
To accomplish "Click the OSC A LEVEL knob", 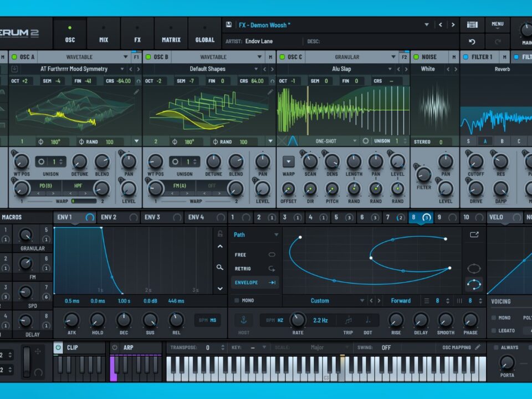I will (x=129, y=188).
